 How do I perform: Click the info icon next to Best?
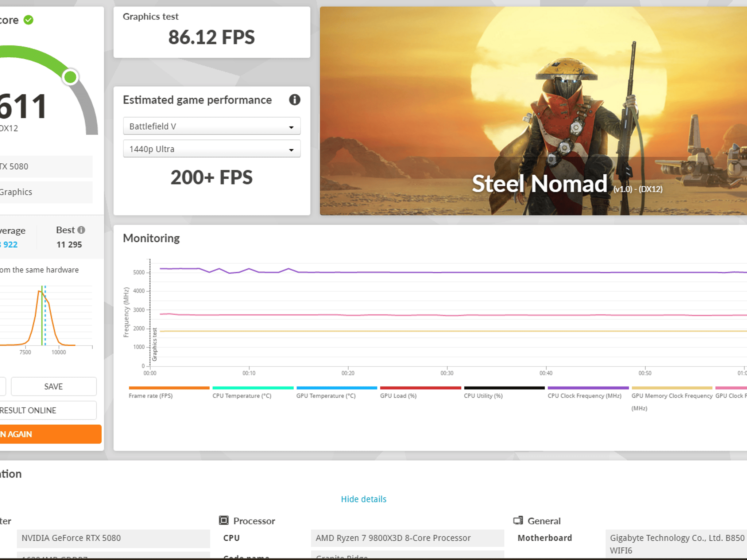tap(81, 230)
